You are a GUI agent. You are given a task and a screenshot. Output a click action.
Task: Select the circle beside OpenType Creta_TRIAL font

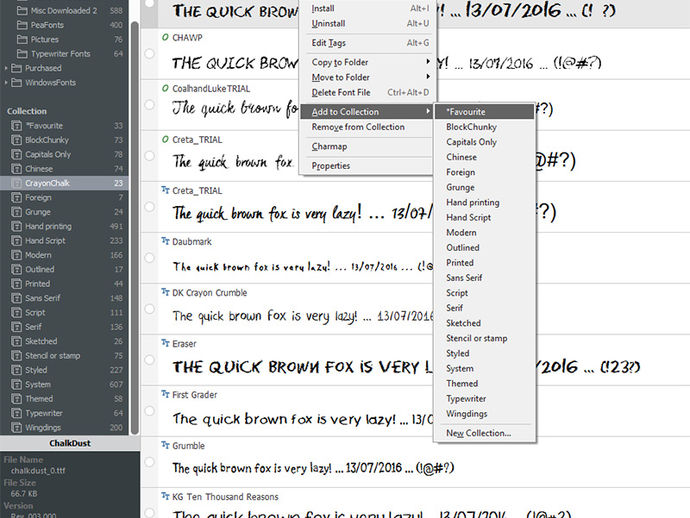(149, 155)
